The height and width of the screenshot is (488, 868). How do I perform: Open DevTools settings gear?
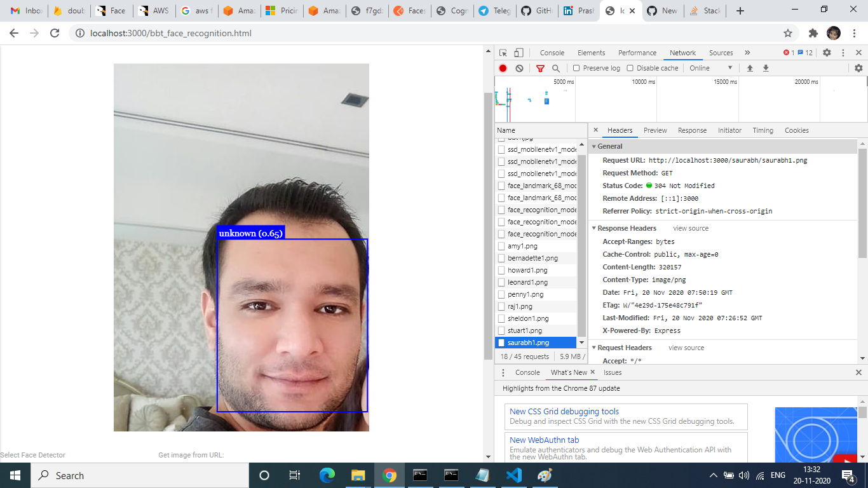point(826,52)
